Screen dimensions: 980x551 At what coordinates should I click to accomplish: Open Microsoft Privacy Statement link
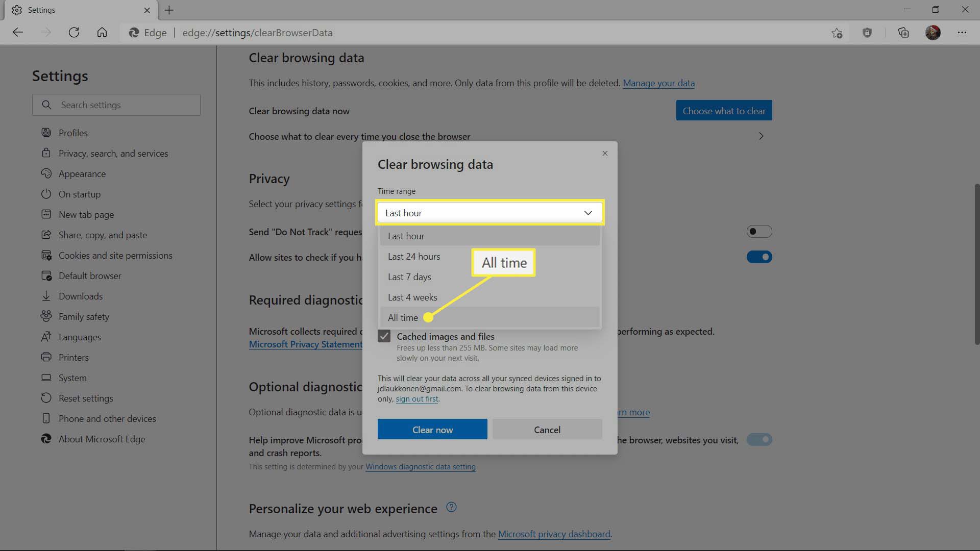coord(306,344)
